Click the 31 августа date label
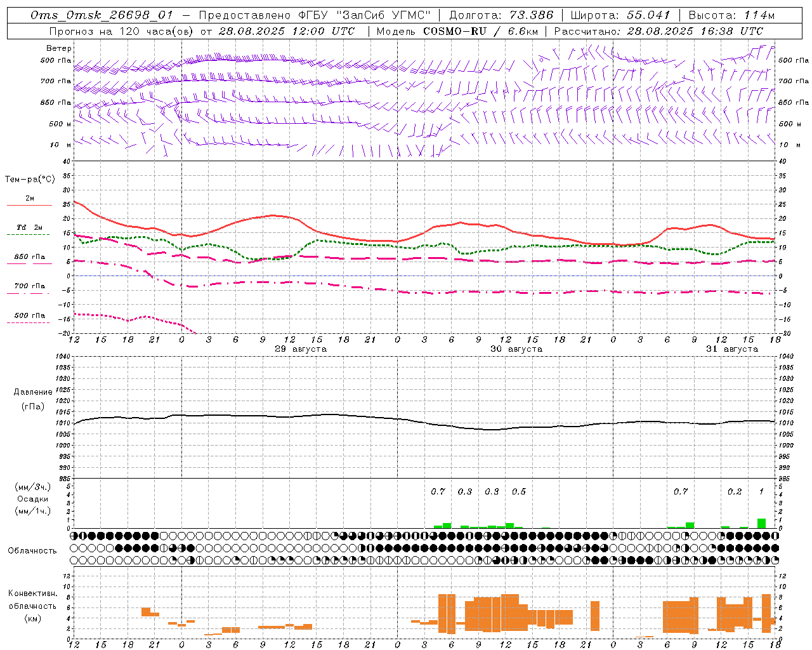 point(732,349)
